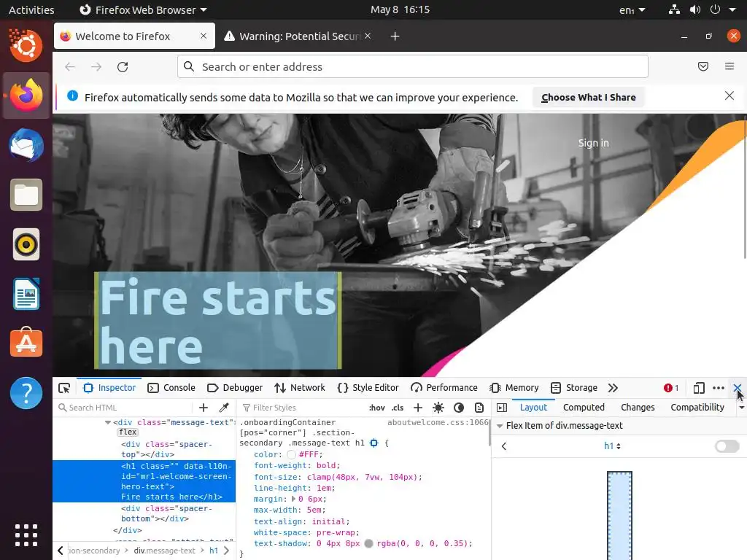747x560 pixels.
Task: Toggle the flex badge on message-text div
Action: pyautogui.click(x=128, y=432)
